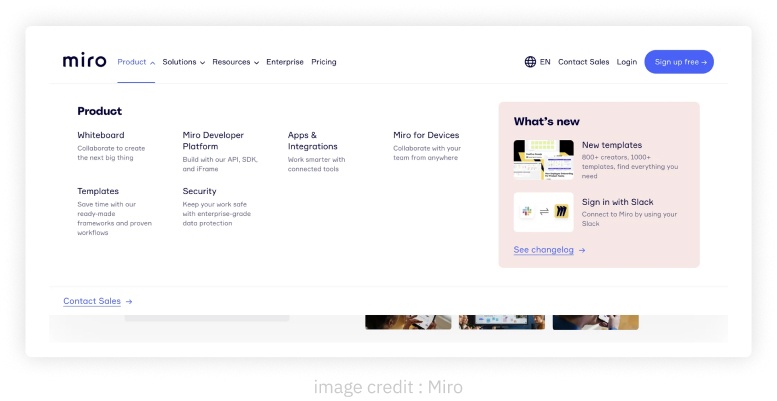This screenshot has width=777, height=401.
Task: Open the Solutions nav item
Action: 179,62
